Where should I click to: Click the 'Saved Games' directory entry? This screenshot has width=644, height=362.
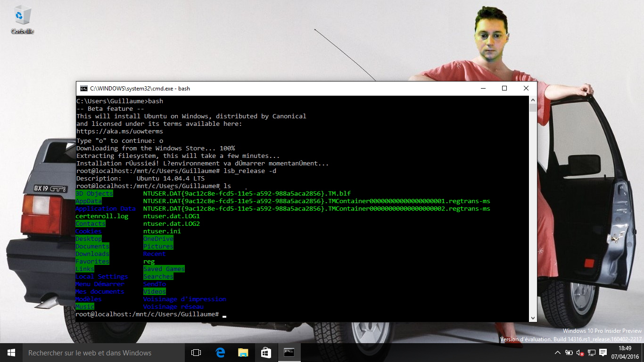(164, 269)
